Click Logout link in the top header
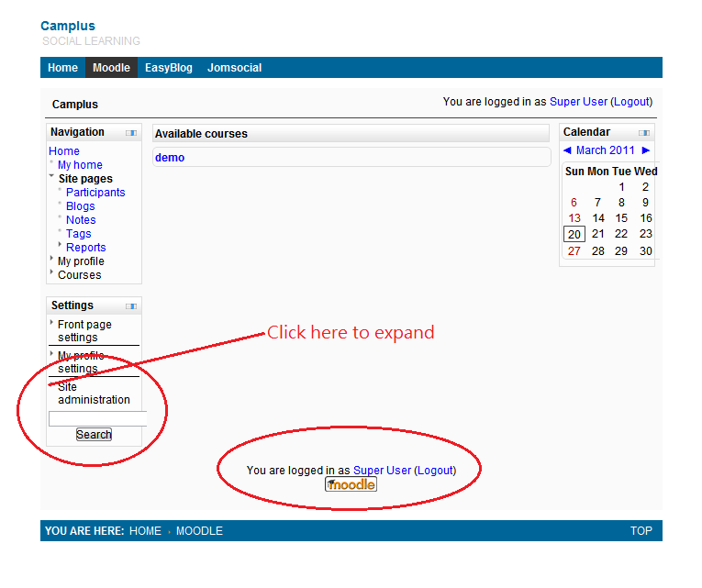 coord(630,102)
